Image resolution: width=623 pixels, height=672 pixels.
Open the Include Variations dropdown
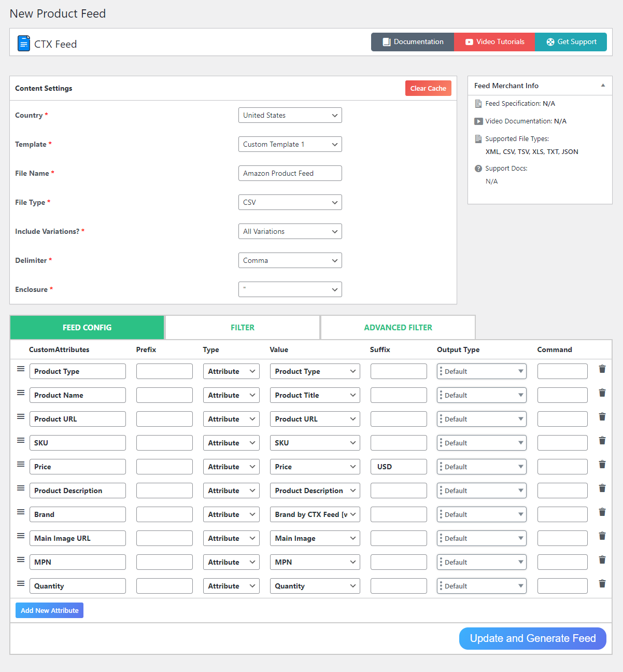(290, 231)
